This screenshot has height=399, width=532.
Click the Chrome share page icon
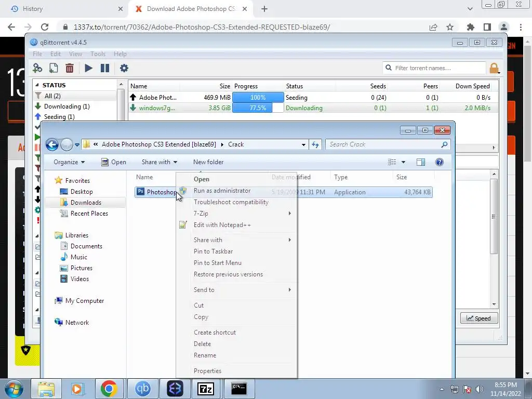(x=433, y=27)
